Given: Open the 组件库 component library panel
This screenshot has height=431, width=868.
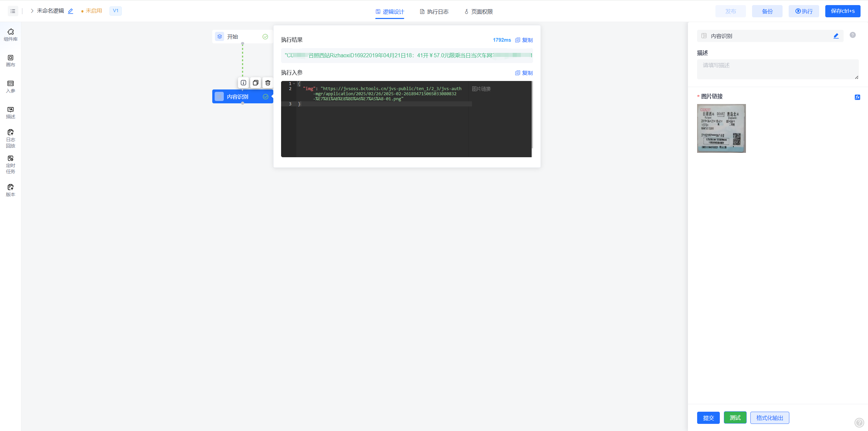Looking at the screenshot, I should click(11, 35).
